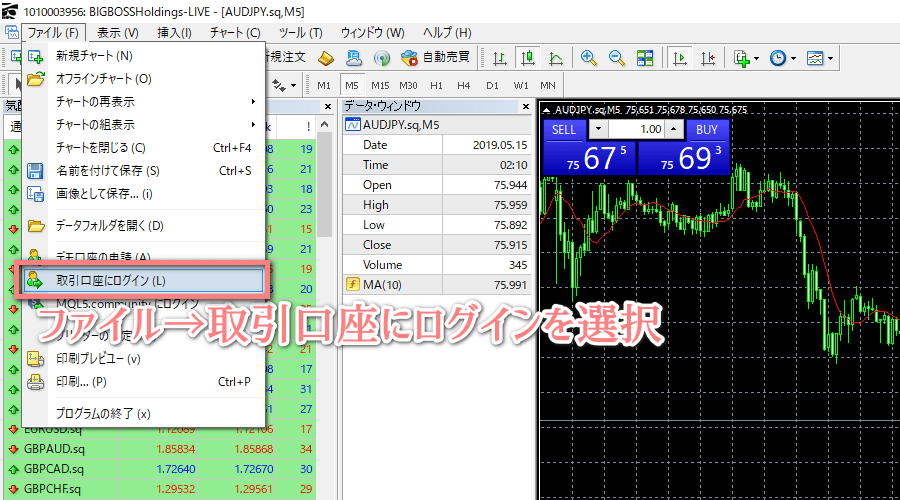The image size is (900, 500).
Task: Toggle chart auto scroll button
Action: tap(680, 58)
